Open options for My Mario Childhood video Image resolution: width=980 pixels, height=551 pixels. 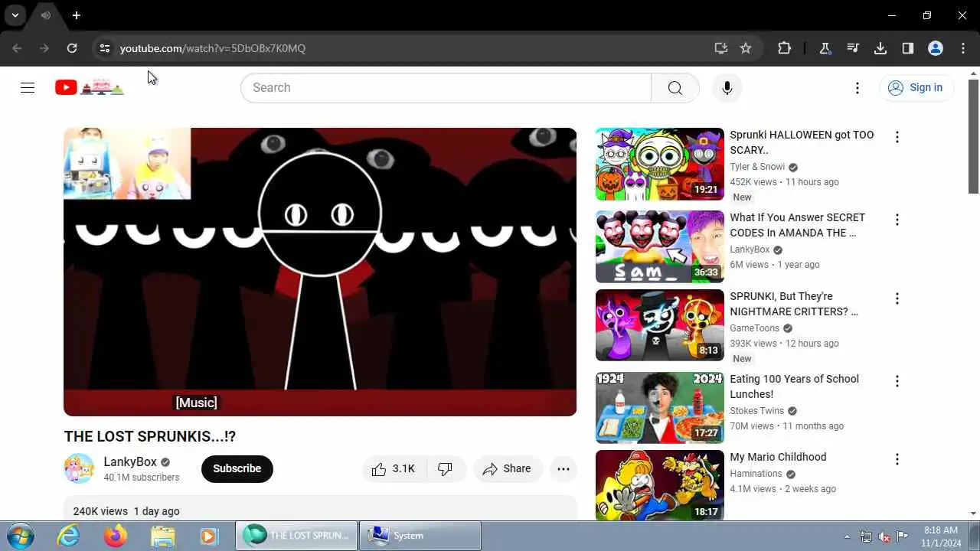tap(897, 459)
